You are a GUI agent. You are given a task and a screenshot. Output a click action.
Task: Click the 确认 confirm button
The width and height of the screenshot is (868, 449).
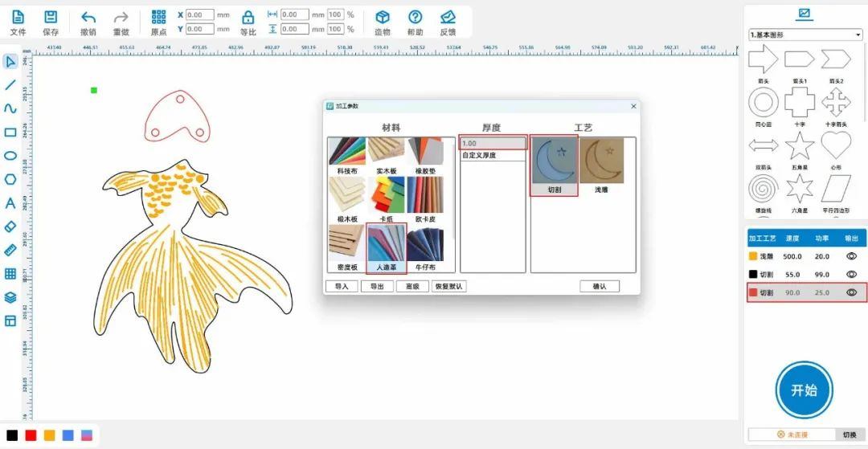[600, 286]
